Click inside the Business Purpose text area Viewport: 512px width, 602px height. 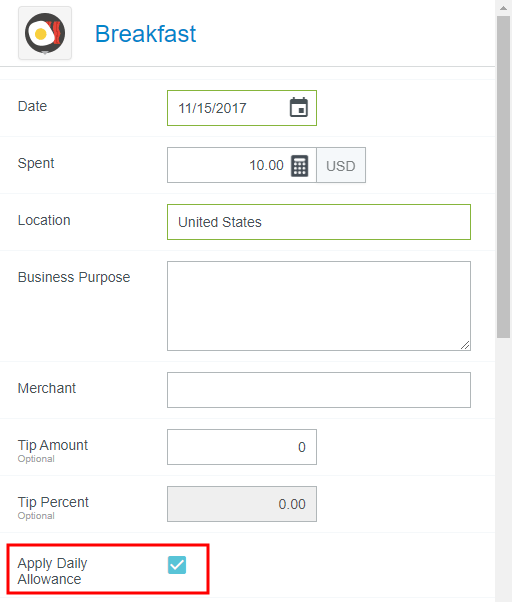[319, 306]
